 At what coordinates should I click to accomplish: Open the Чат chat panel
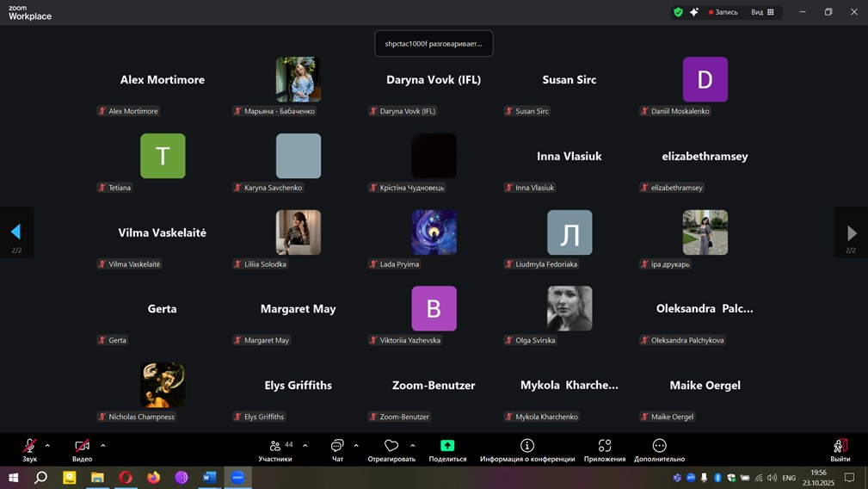tap(337, 449)
